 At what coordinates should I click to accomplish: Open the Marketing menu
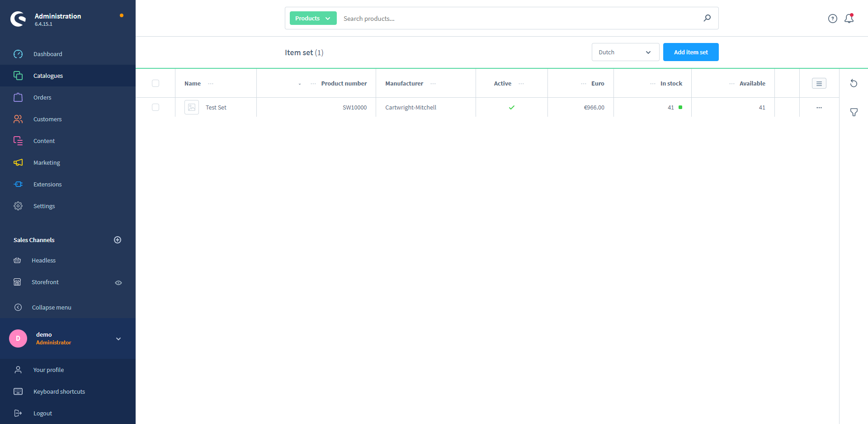(x=68, y=162)
